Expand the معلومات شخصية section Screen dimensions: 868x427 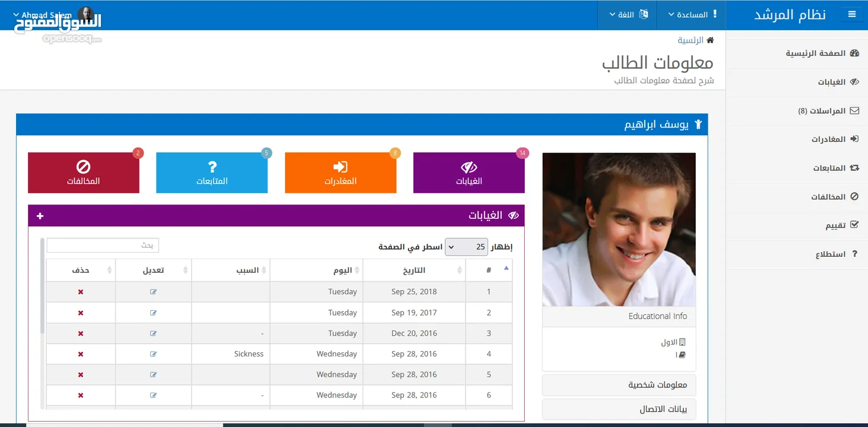pyautogui.click(x=619, y=385)
